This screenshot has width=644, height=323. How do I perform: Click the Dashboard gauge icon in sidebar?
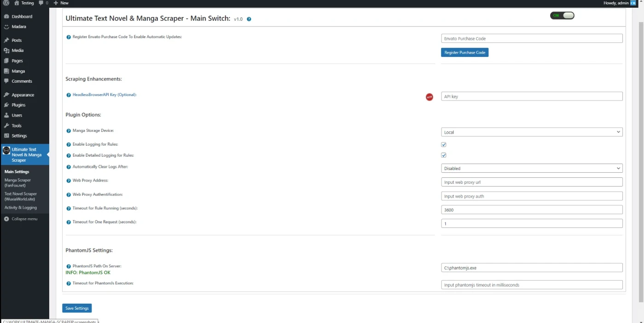click(6, 17)
